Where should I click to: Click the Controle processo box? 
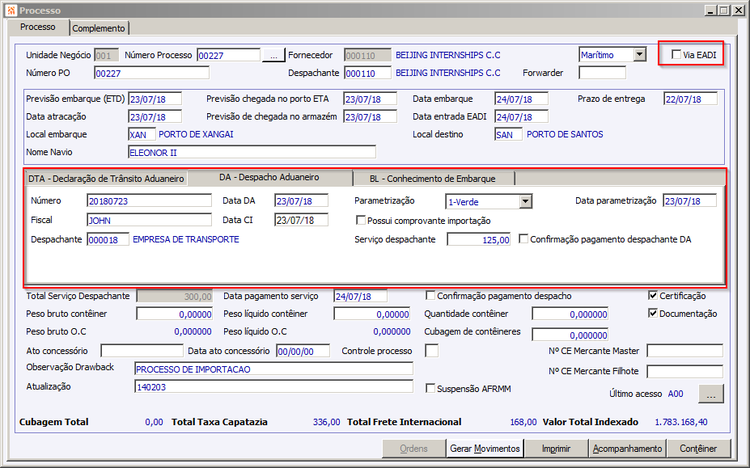click(x=431, y=351)
